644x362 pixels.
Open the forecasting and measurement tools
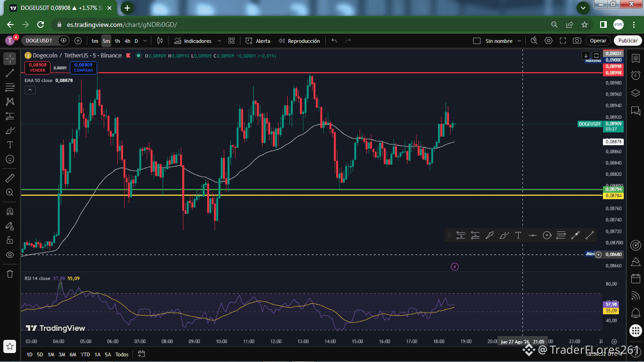[x=10, y=116]
